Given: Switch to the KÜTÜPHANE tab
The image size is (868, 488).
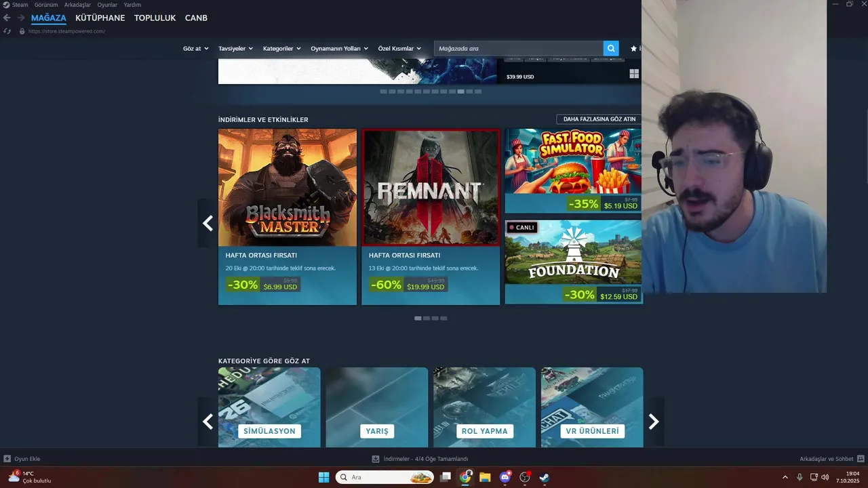Looking at the screenshot, I should click(100, 18).
